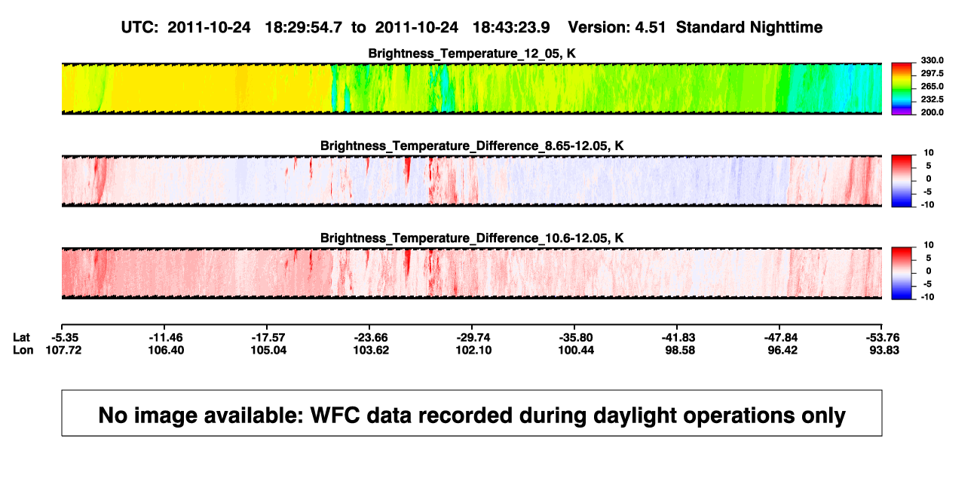980x503 pixels.
Task: Click latitude value '-35.80'
Action: click(x=577, y=337)
